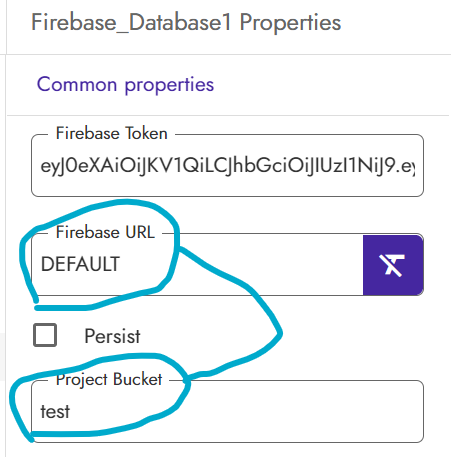Screen dimensions: 451x457
Task: Click into the Firebase URL field showing DEFAULT
Action: click(x=197, y=265)
